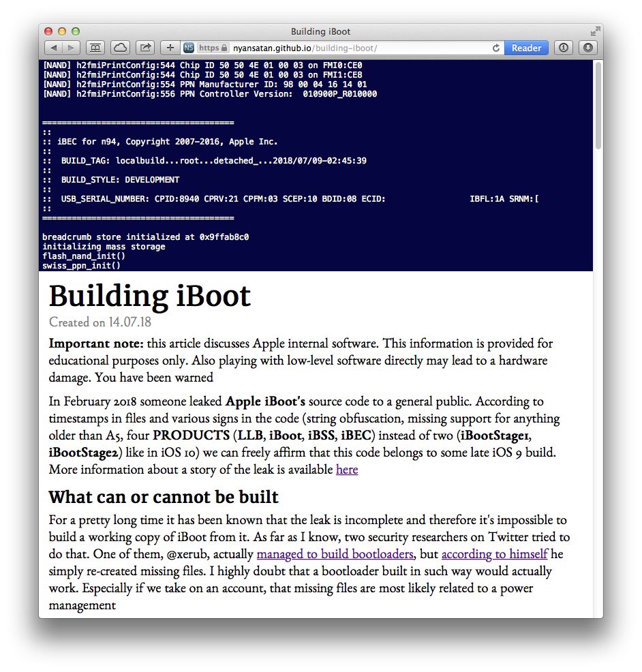The image size is (642, 672).
Task: Click the 'Building iBoot' page heading
Action: pos(149,296)
